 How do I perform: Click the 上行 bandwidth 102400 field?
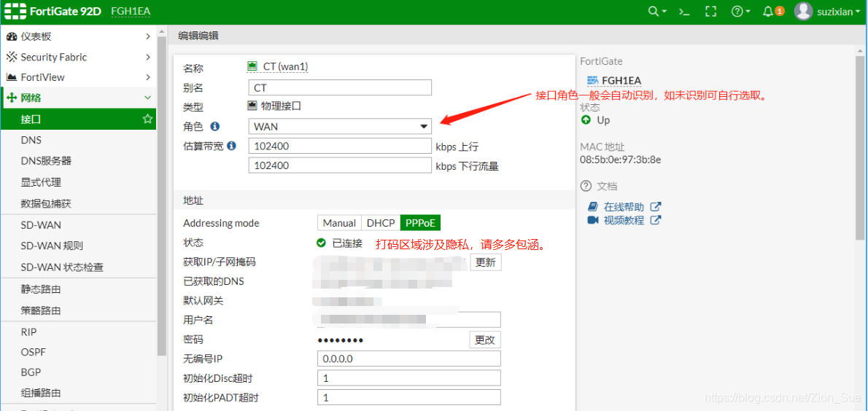(340, 146)
